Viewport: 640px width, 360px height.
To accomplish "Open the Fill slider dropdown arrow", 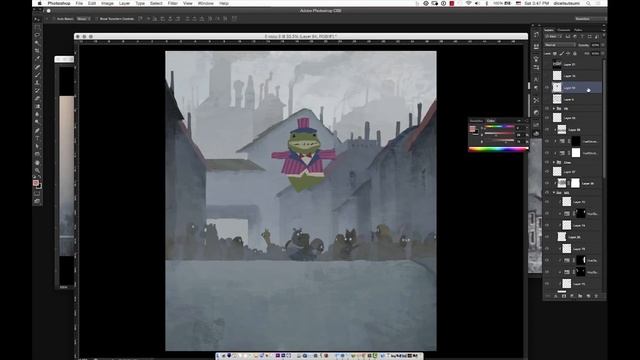I will [x=602, y=53].
